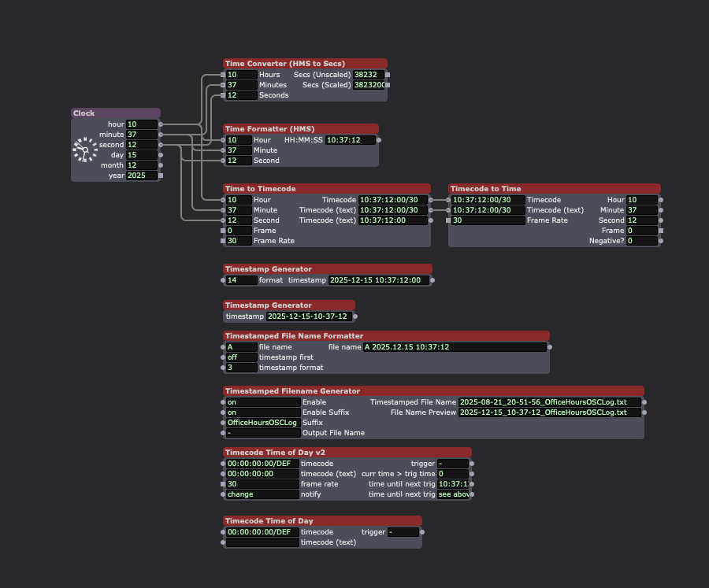Click the Clock actor's hour output port

pyautogui.click(x=161, y=124)
